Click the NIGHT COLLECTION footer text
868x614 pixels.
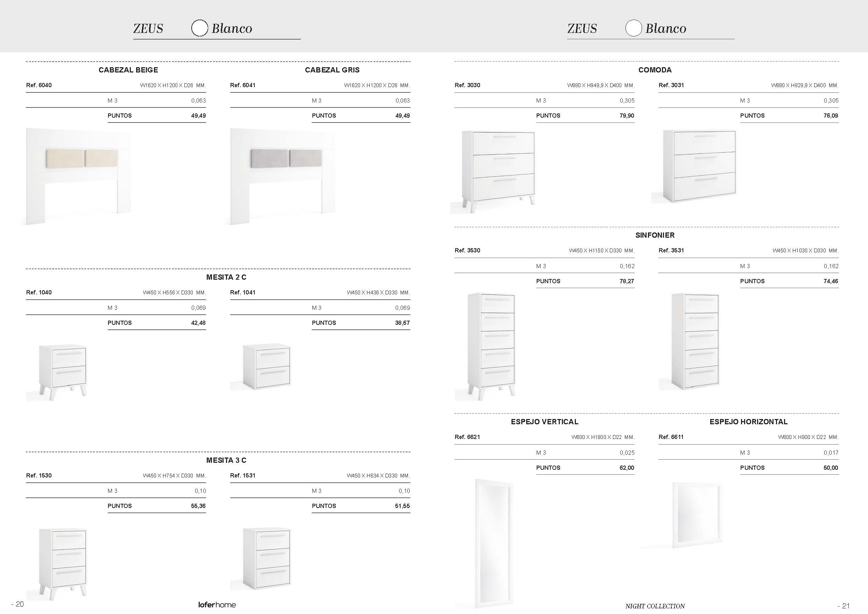pos(655,606)
